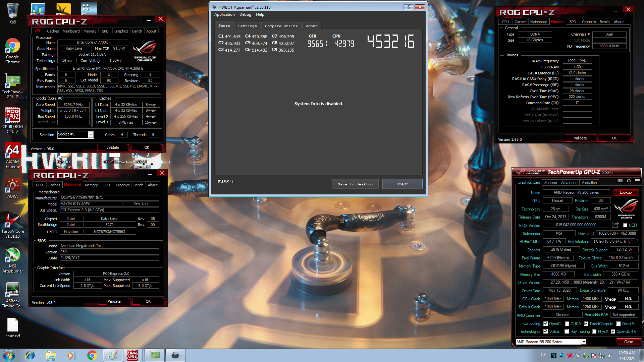This screenshot has width=644, height=362.
Task: Click the Windows Start button
Action: tap(9, 355)
